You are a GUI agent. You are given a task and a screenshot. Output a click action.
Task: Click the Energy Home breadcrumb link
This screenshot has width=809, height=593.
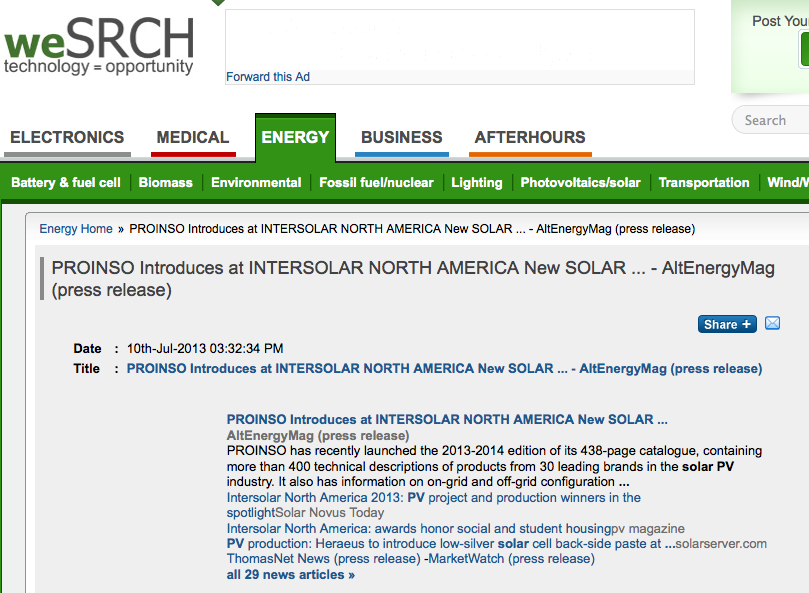click(76, 229)
